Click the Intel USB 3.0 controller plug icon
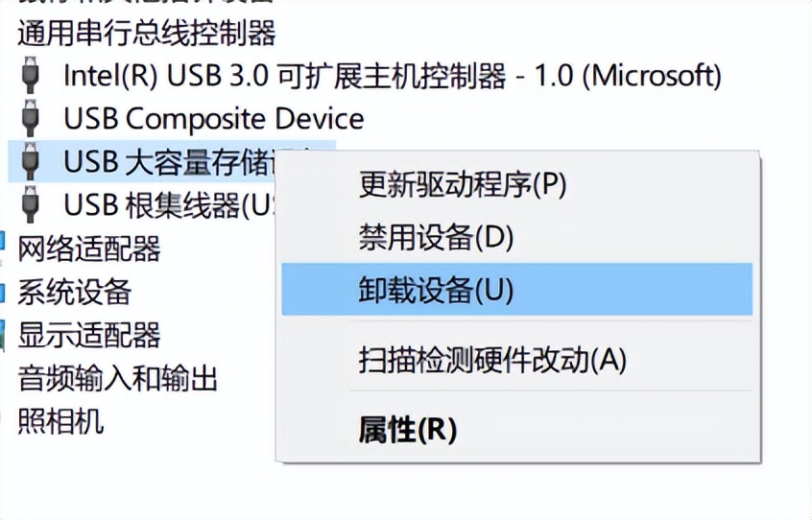 click(x=31, y=76)
